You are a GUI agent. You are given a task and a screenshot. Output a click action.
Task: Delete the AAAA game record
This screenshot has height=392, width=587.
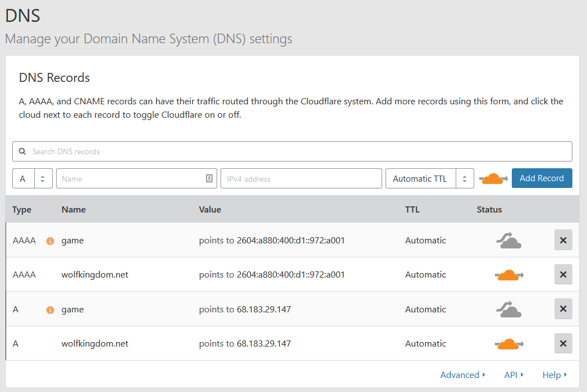tap(563, 240)
